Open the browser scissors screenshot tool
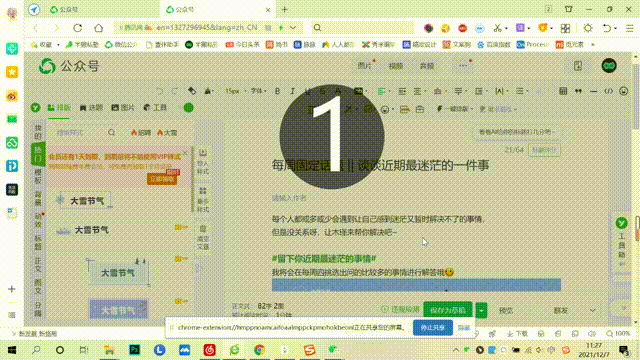The image size is (640, 360). [497, 28]
